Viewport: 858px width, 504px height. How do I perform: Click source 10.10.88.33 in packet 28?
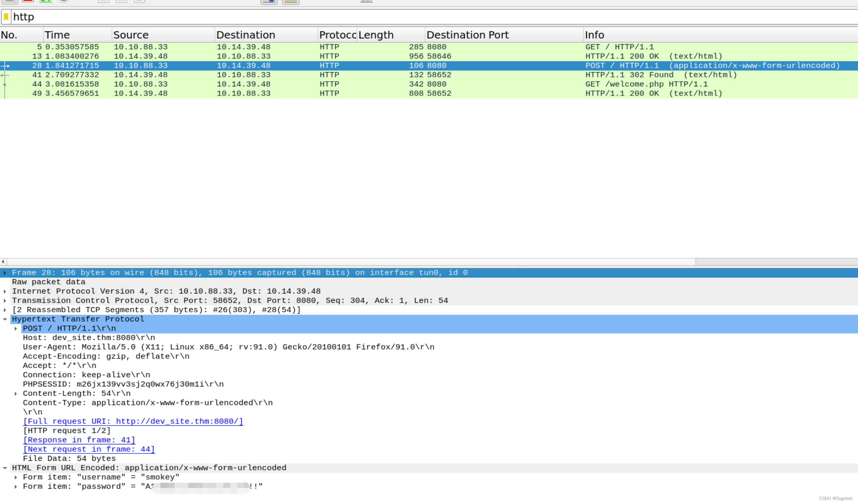[x=141, y=66]
